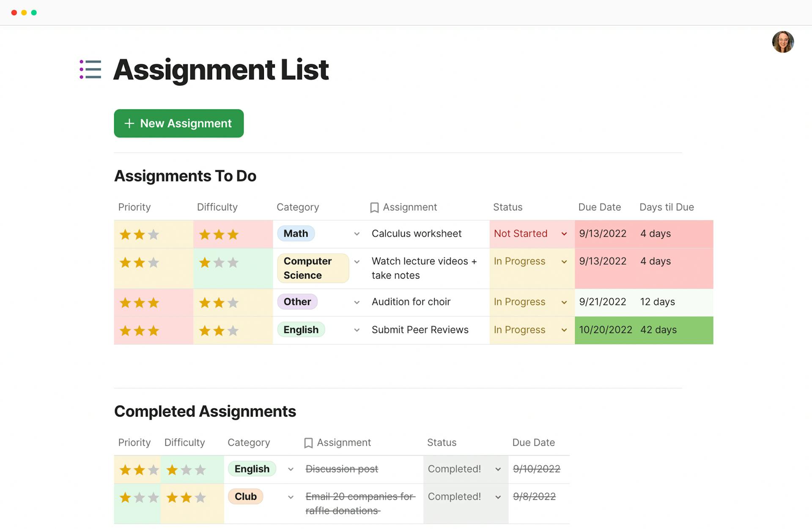The image size is (812, 529).
Task: Open the Not Started status dropdown for Calculus worksheet
Action: tap(564, 234)
